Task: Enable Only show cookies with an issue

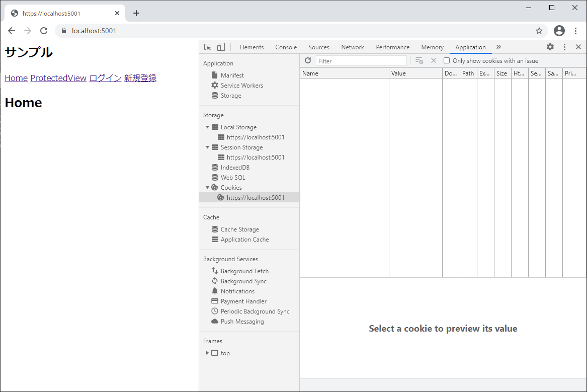Action: point(447,60)
